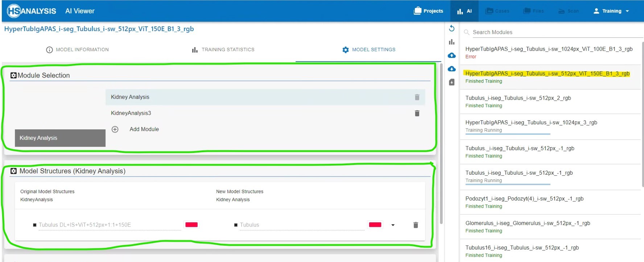This screenshot has width=644, height=262.
Task: Delete the KidneyAnalysis3 module
Action: pyautogui.click(x=417, y=113)
